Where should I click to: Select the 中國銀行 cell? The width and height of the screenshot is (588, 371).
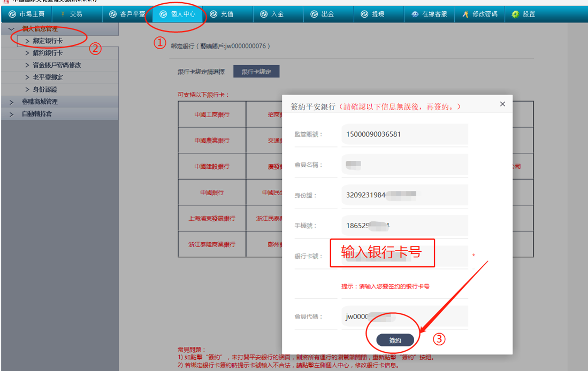pyautogui.click(x=212, y=192)
